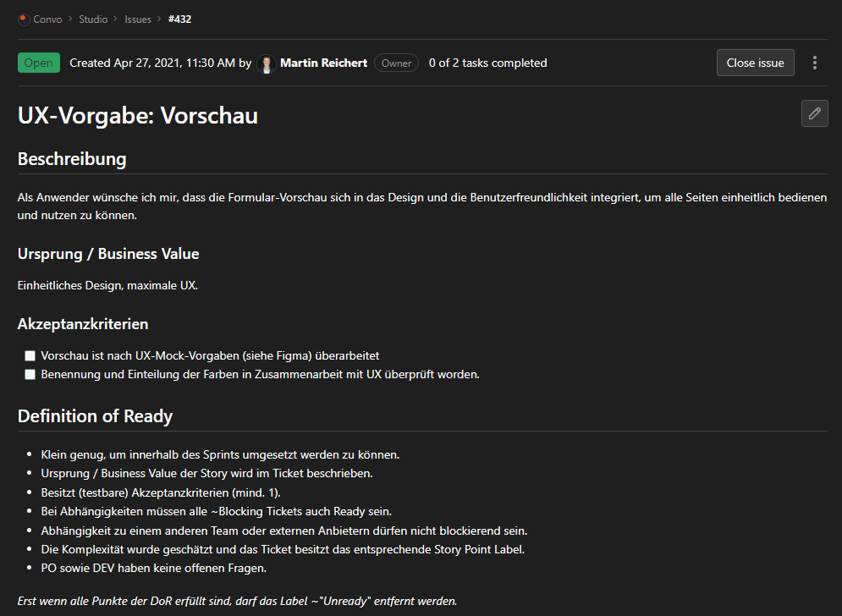This screenshot has height=616, width=842.
Task: Navigate to the Studio breadcrumb
Action: point(93,19)
